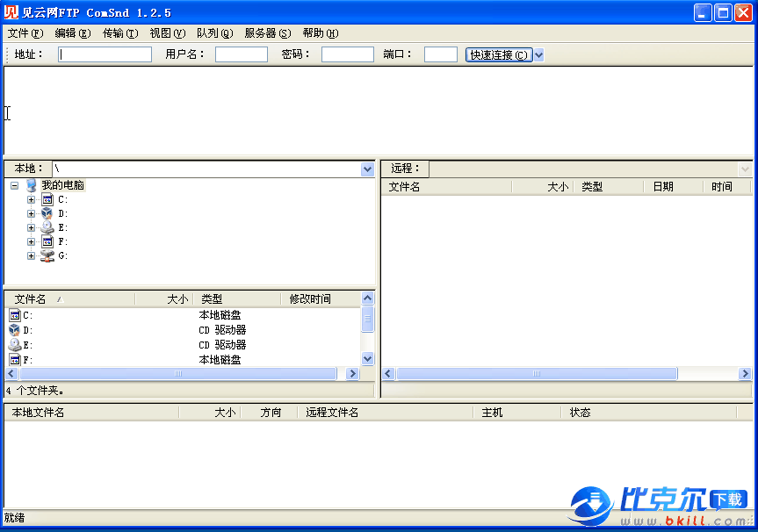Expand the C: drive tree node
Screen dimensions: 758x532
31,199
